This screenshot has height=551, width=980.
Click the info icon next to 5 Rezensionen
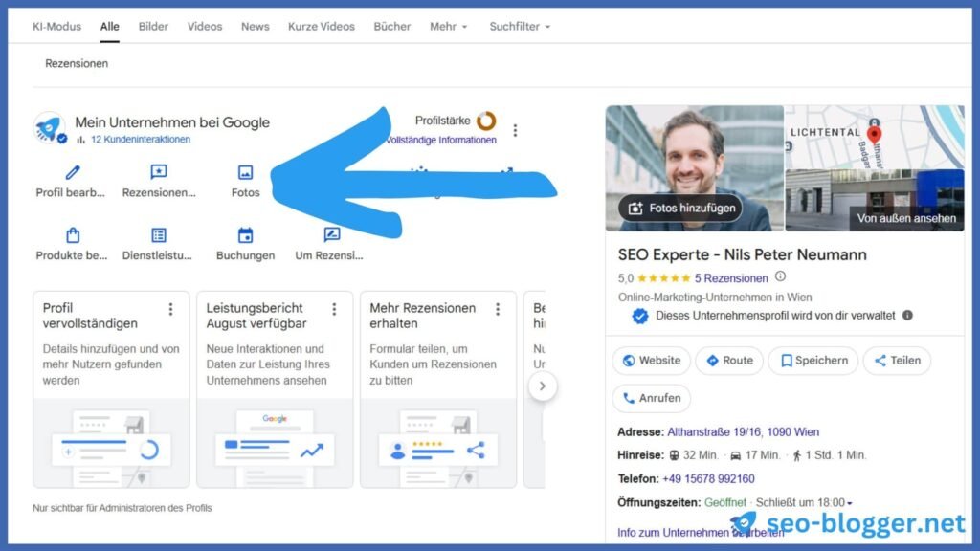pyautogui.click(x=780, y=276)
